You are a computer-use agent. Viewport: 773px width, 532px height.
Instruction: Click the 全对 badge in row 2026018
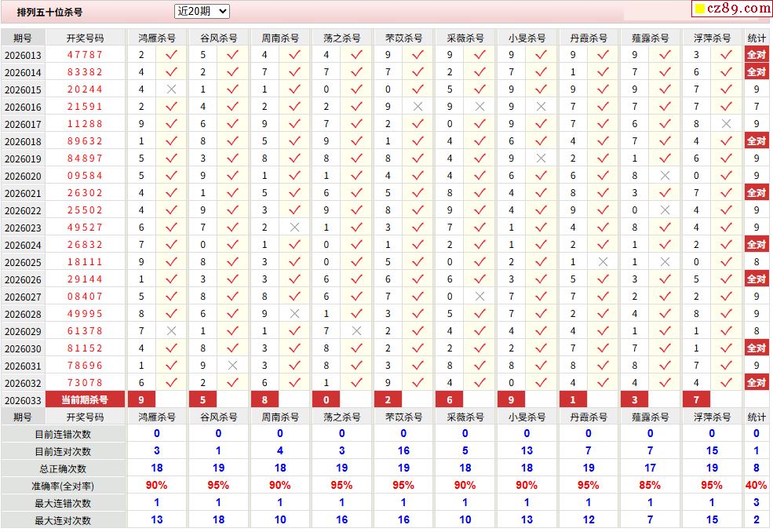pyautogui.click(x=757, y=141)
